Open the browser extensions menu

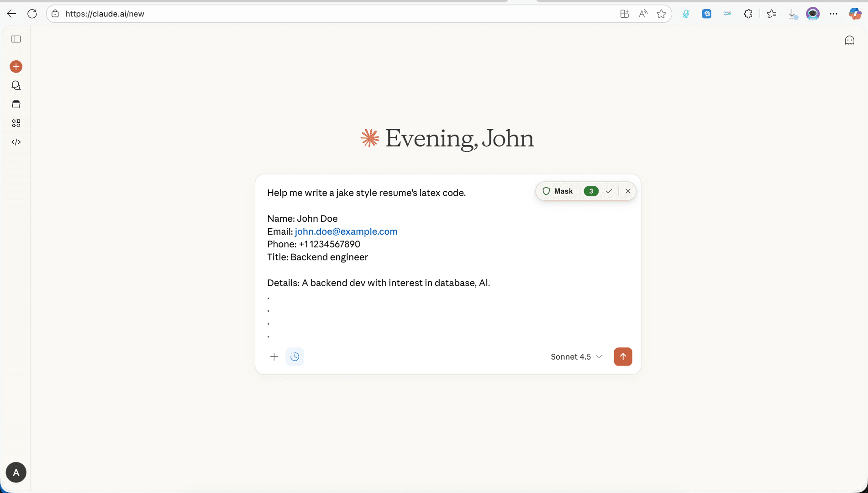pyautogui.click(x=748, y=14)
